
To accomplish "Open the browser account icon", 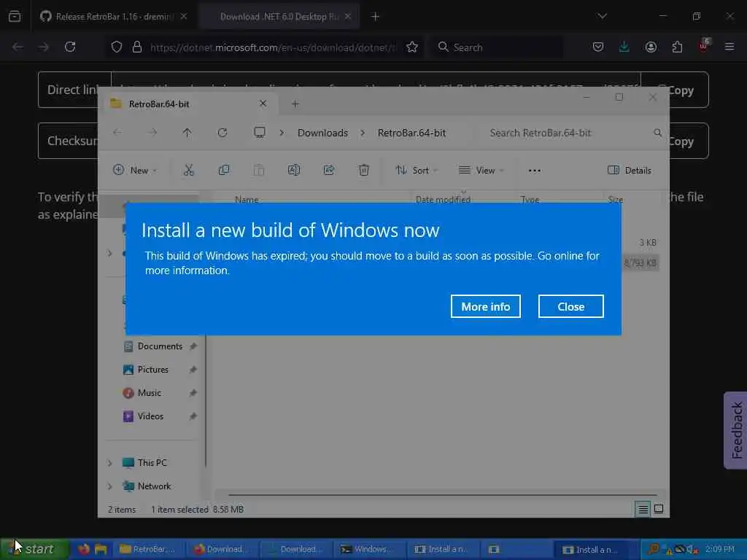I will [x=651, y=47].
